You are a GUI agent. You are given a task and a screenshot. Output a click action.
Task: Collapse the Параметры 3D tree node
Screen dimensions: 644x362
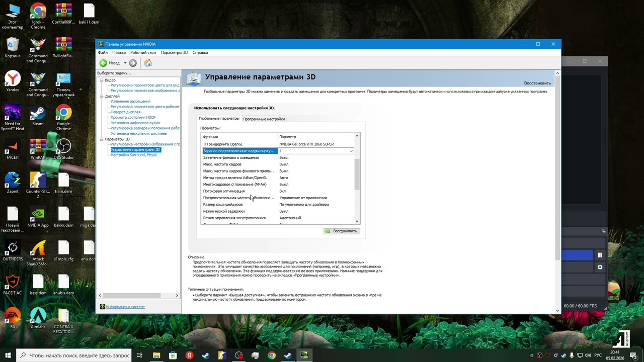click(x=101, y=139)
